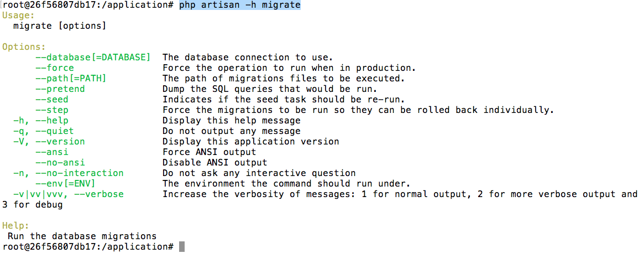Click the --pretend option text
The width and height of the screenshot is (644, 253).
(60, 89)
